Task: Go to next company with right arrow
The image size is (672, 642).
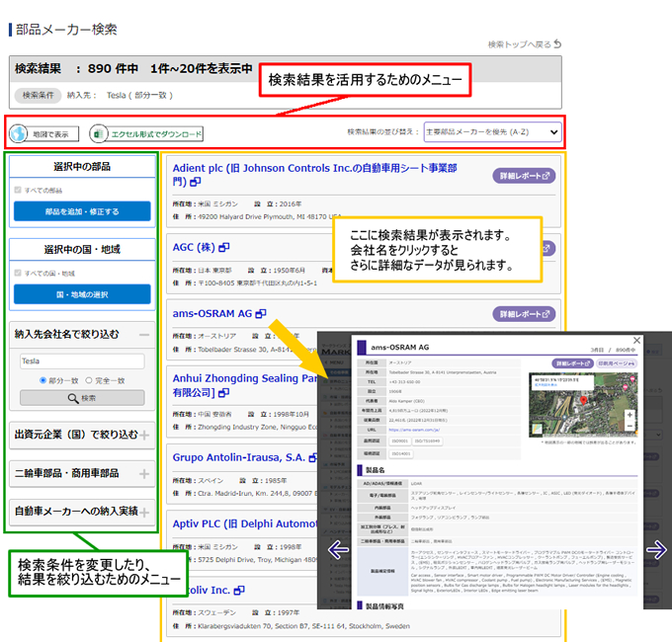Action: [655, 550]
